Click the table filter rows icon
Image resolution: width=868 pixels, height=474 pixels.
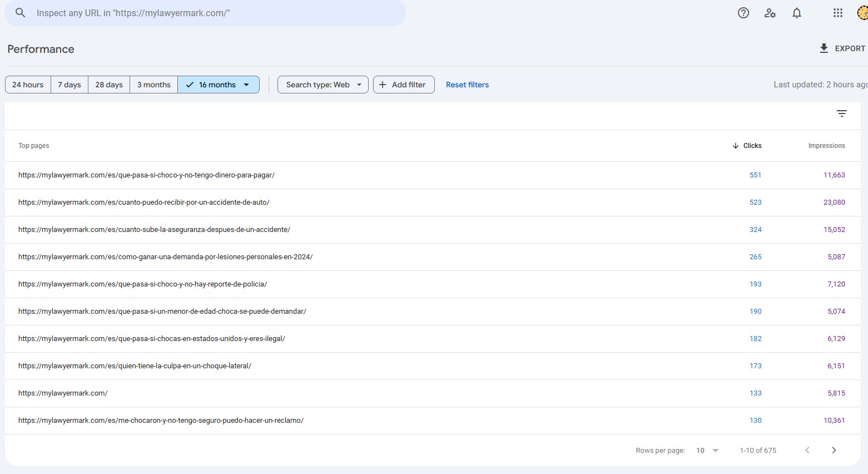click(841, 113)
